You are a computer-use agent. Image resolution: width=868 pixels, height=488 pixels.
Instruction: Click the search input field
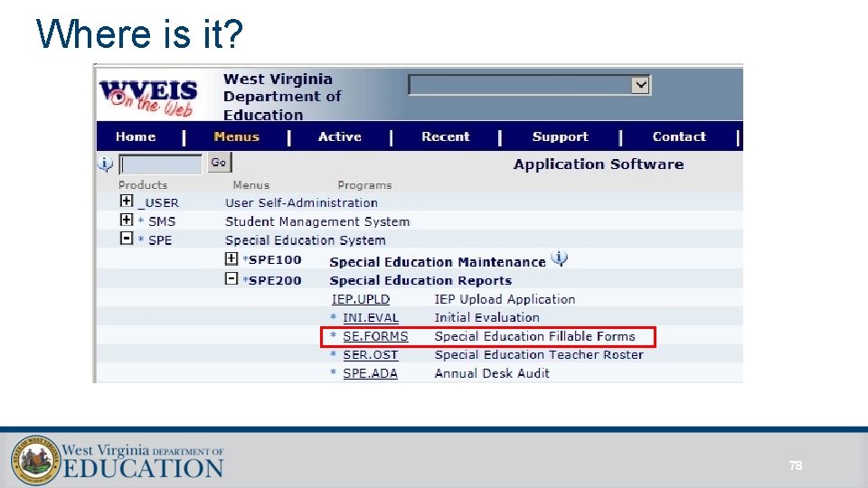(x=161, y=164)
